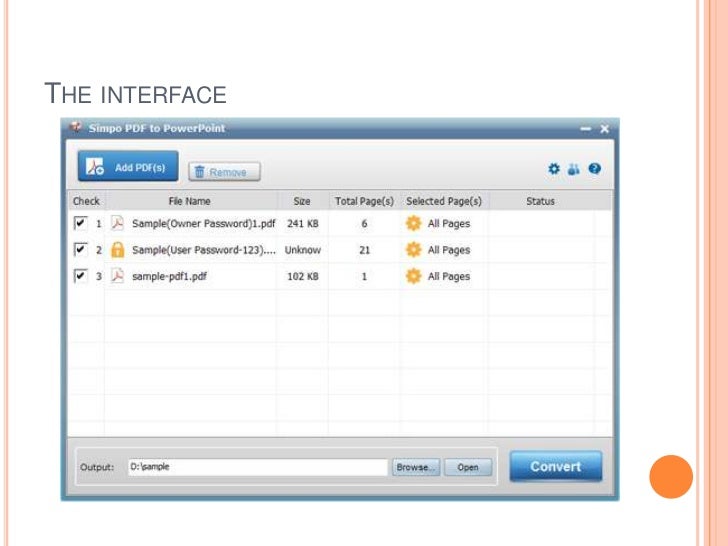Click the Add PDF(s) button
728x546 pixels.
[x=128, y=166]
